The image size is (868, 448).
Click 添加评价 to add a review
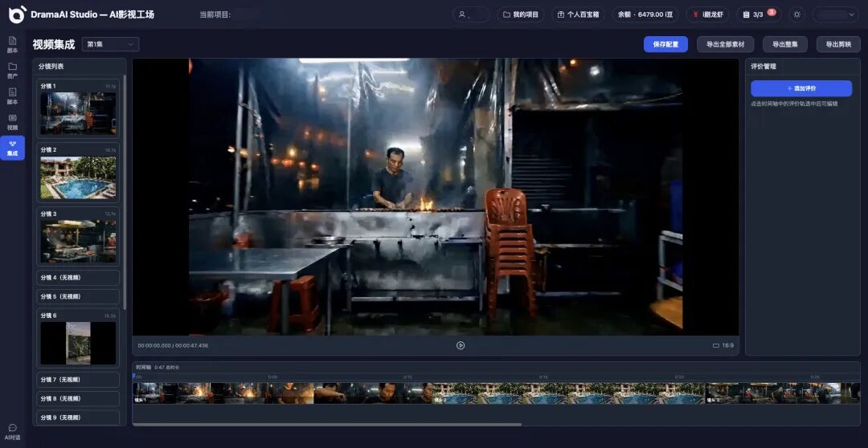[x=800, y=88]
